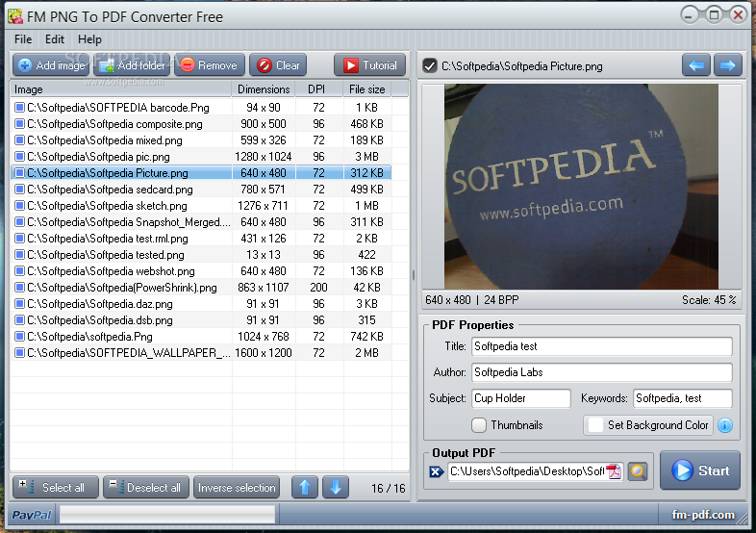Go to the next image with the right arrow

pos(727,65)
